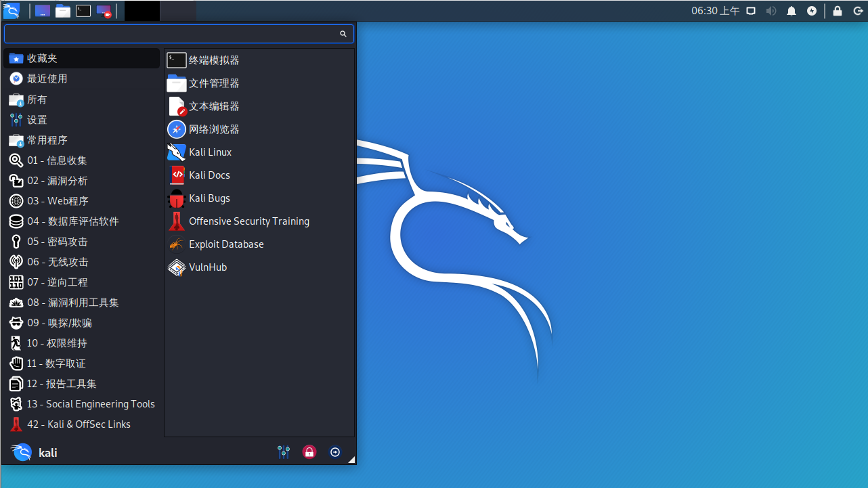Viewport: 868px width, 488px height.
Task: Toggle notifications via the bell icon
Action: point(791,11)
